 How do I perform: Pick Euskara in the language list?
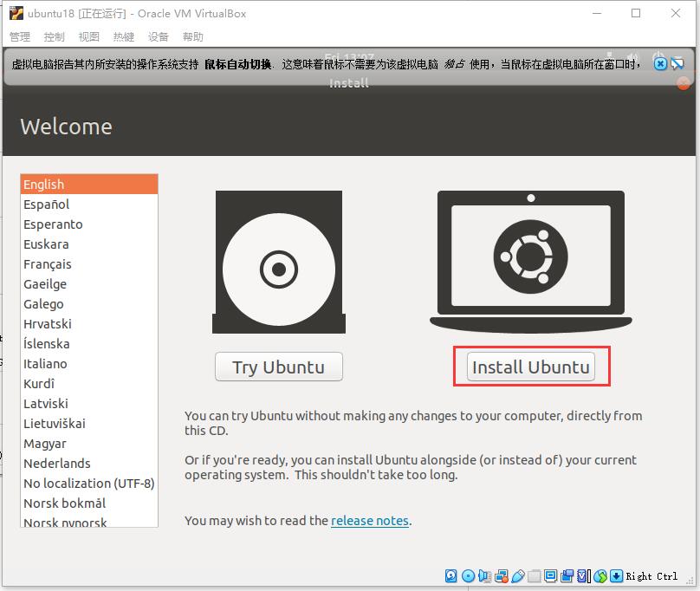tap(89, 244)
